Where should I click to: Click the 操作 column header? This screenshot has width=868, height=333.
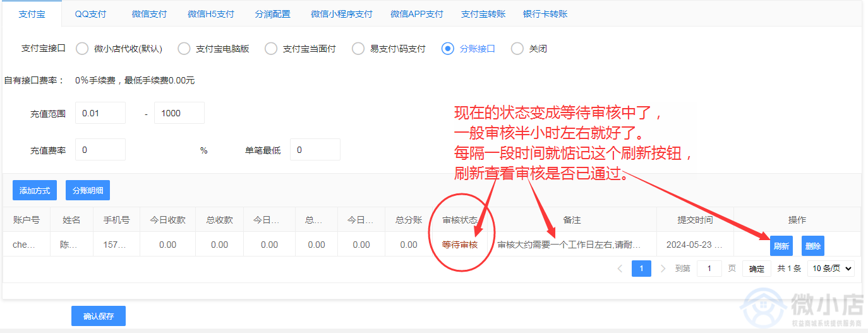click(797, 220)
